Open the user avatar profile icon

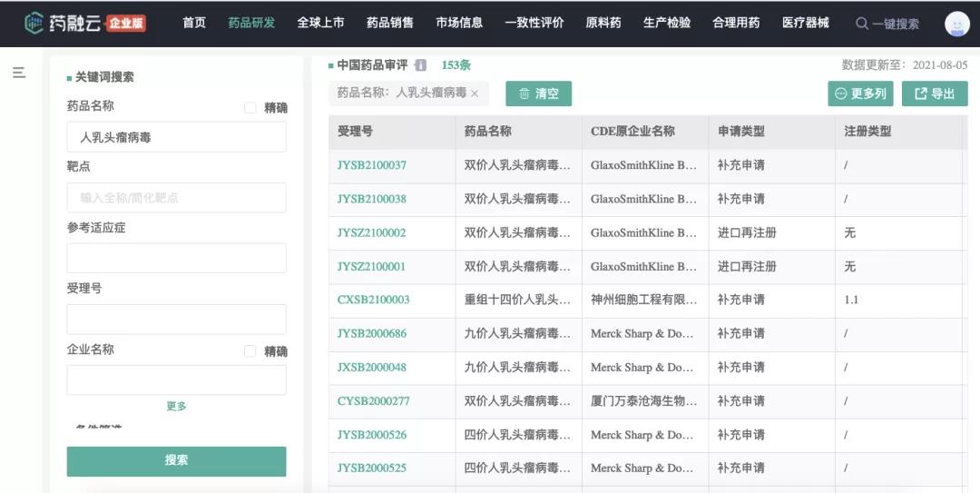click(956, 24)
